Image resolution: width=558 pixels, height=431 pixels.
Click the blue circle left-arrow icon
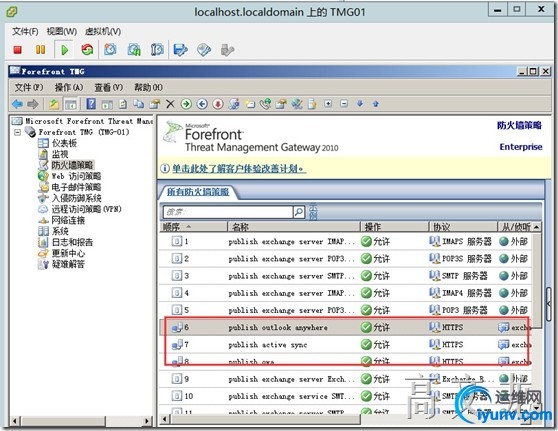202,104
